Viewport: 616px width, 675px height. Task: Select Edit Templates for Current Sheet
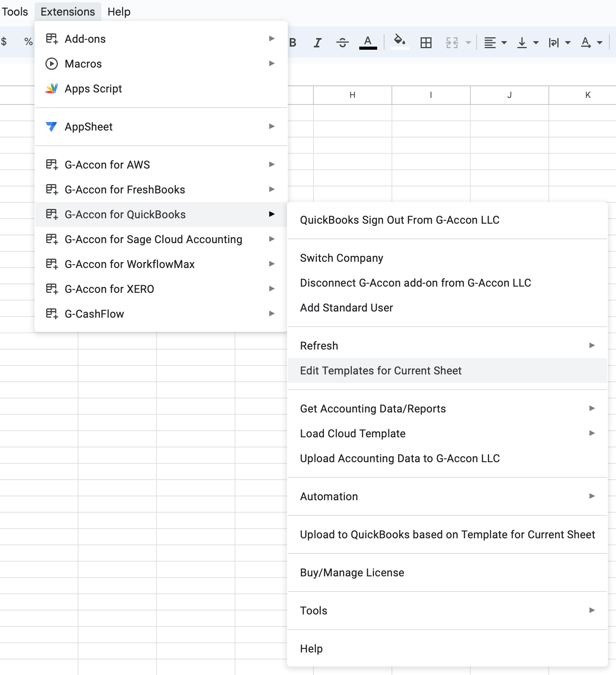pos(447,371)
